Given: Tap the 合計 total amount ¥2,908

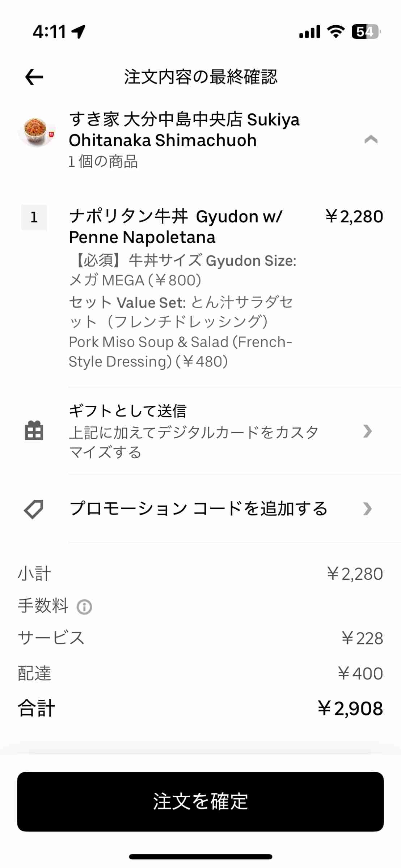Looking at the screenshot, I should [x=350, y=708].
